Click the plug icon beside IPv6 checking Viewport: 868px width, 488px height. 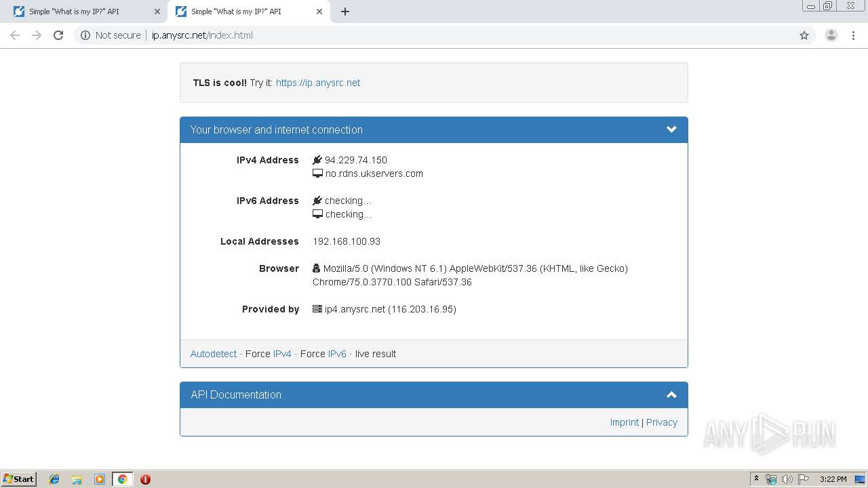[317, 201]
